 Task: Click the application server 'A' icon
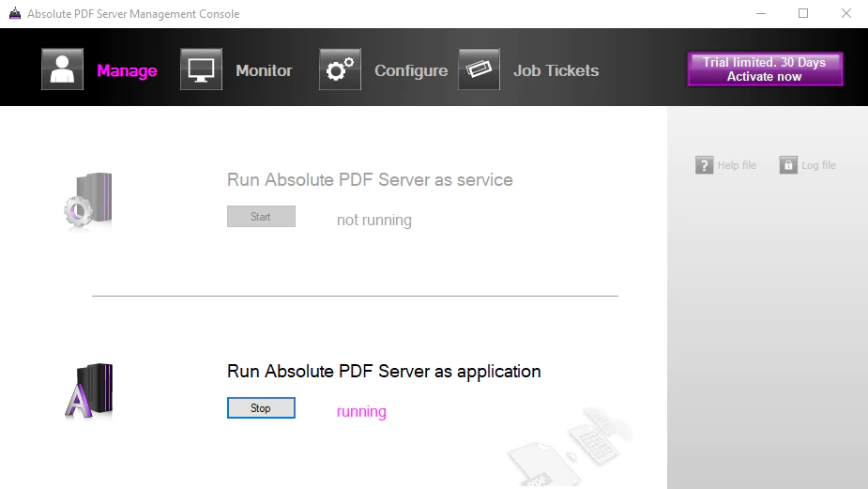tap(88, 391)
